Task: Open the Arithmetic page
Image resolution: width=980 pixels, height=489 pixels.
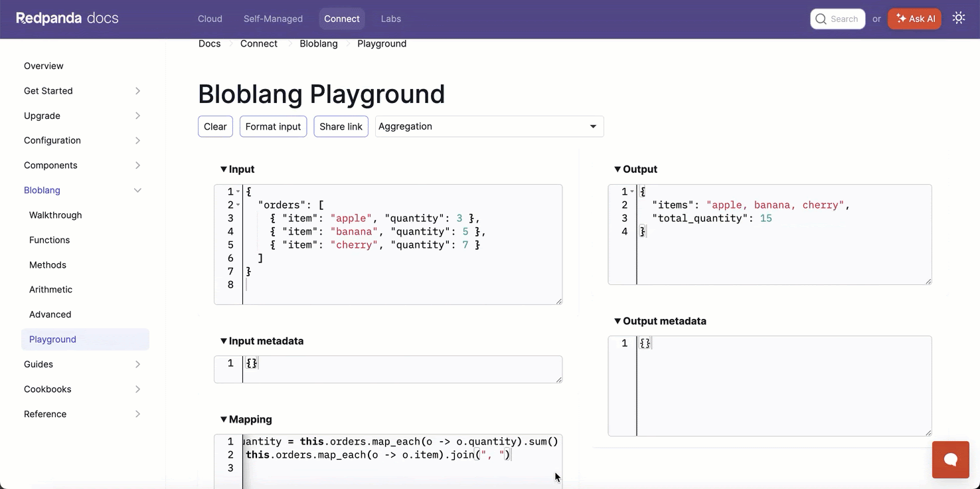Action: [x=50, y=290]
